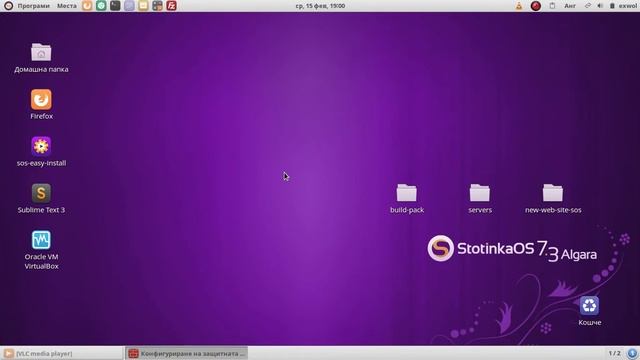Viewport: 640px width, 360px height.
Task: Click the 1/2 workspace switcher
Action: [x=615, y=353]
